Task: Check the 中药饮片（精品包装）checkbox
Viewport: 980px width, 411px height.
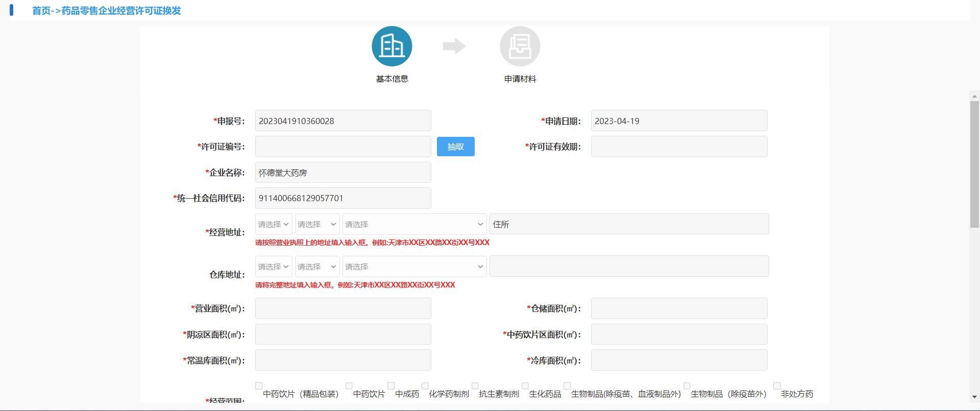Action: point(259,386)
